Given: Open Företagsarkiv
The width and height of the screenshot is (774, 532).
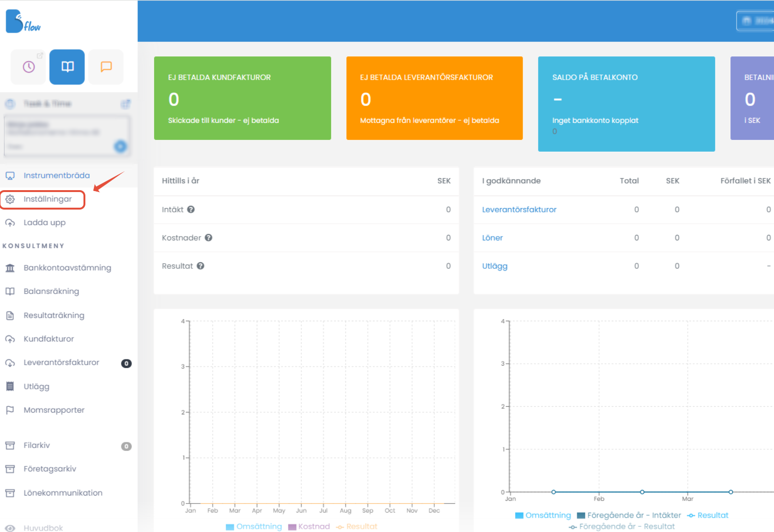Looking at the screenshot, I should pos(50,469).
